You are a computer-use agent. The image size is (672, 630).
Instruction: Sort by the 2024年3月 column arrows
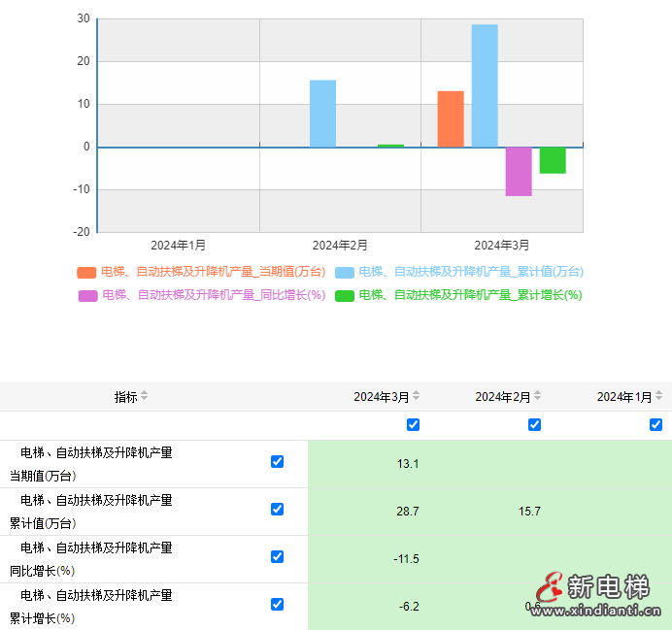click(417, 396)
